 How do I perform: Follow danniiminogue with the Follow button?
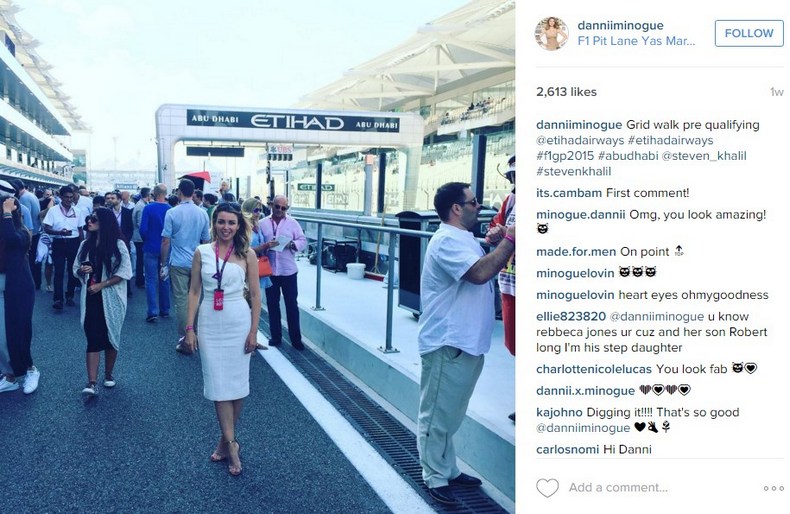point(749,33)
